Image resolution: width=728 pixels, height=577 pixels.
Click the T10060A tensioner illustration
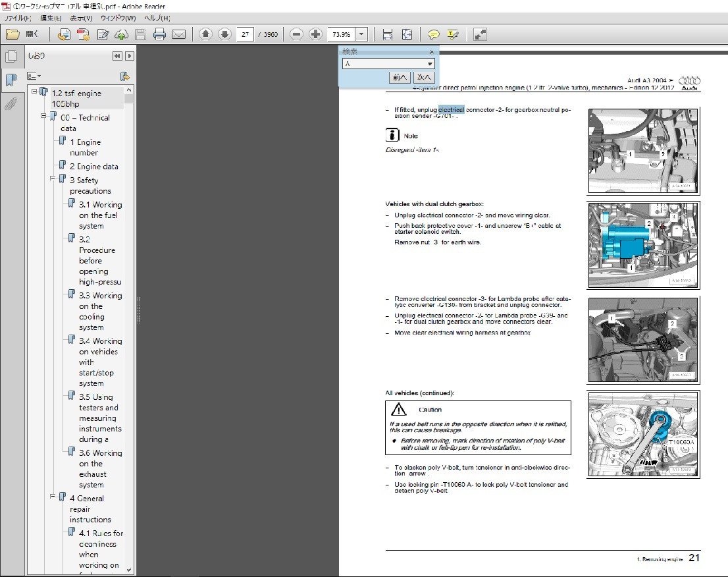[x=643, y=433]
